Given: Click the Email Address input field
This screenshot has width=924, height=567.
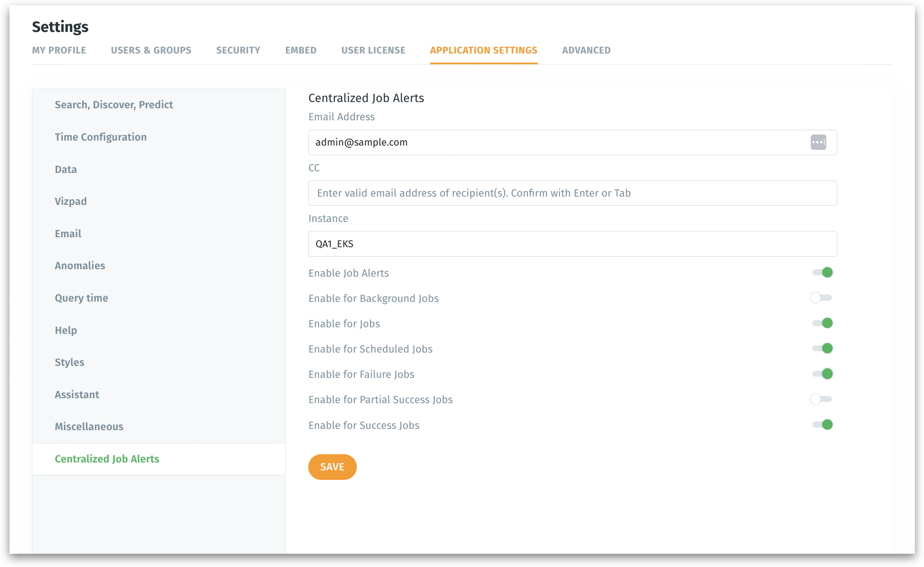Looking at the screenshot, I should (556, 143).
